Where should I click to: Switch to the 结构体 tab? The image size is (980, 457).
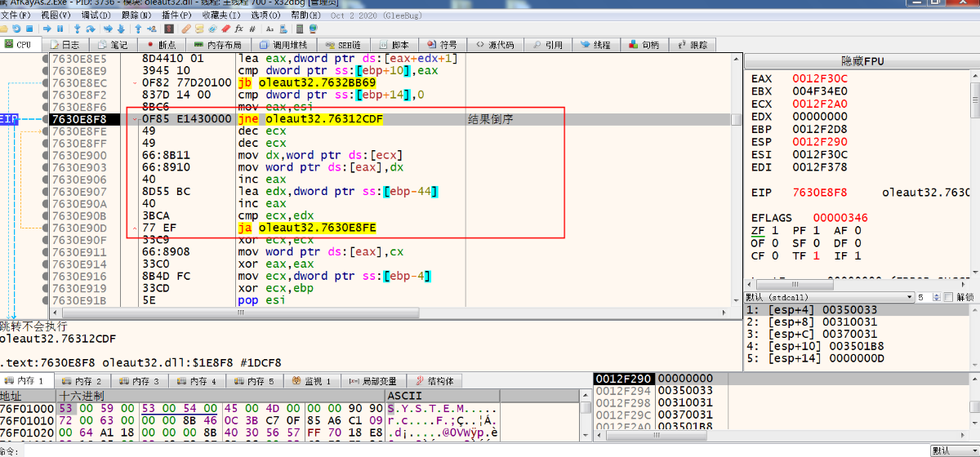coord(434,381)
